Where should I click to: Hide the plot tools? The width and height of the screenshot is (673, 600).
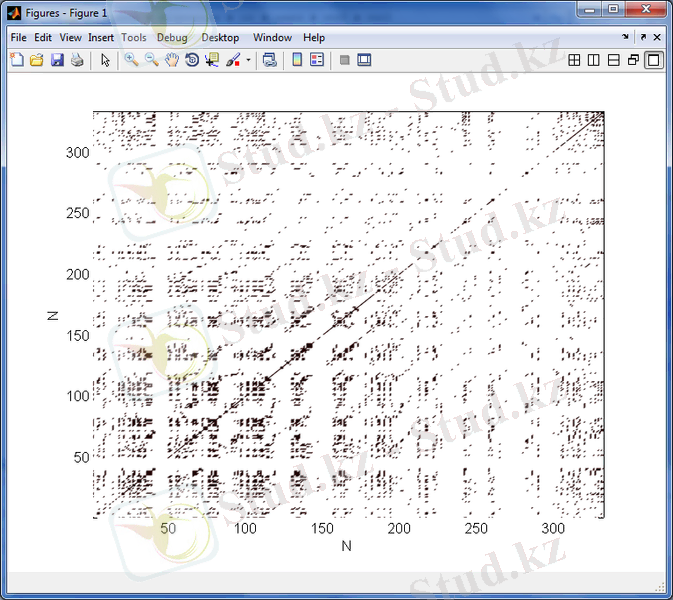[344, 60]
